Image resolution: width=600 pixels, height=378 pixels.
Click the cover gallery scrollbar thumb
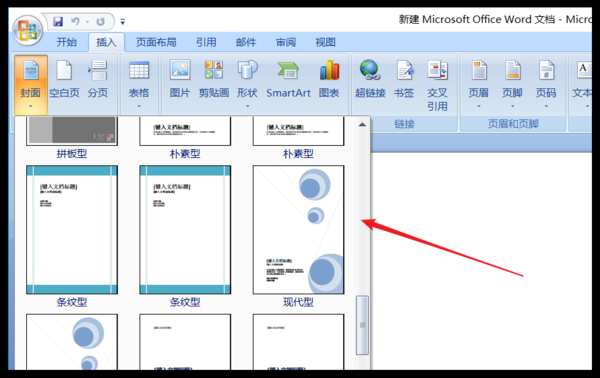(362, 325)
